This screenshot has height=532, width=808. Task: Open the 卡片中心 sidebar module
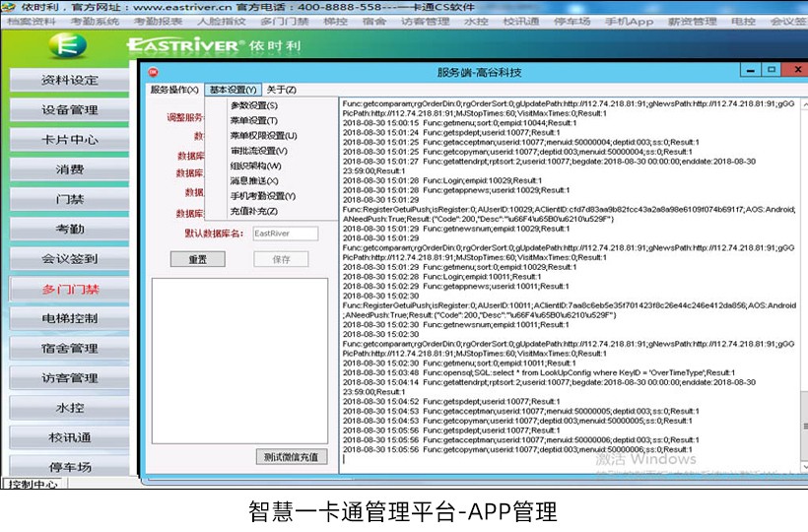coord(70,139)
